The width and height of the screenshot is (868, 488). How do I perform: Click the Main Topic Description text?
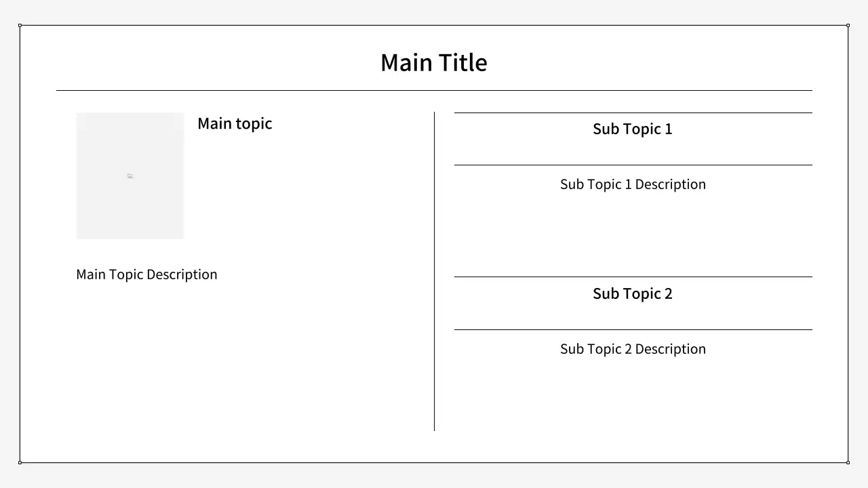[146, 274]
